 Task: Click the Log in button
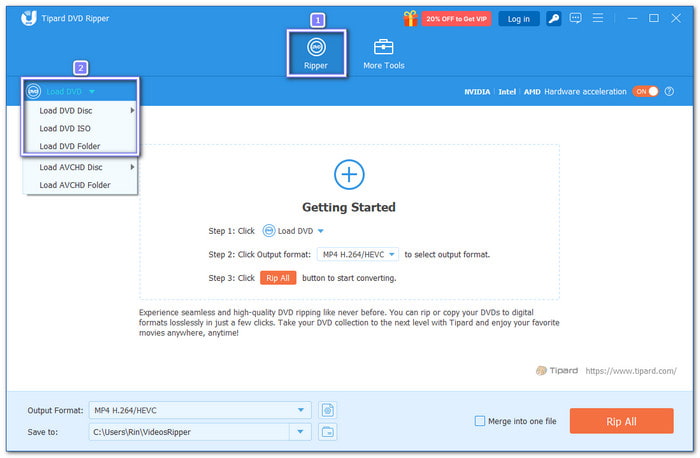pyautogui.click(x=518, y=18)
